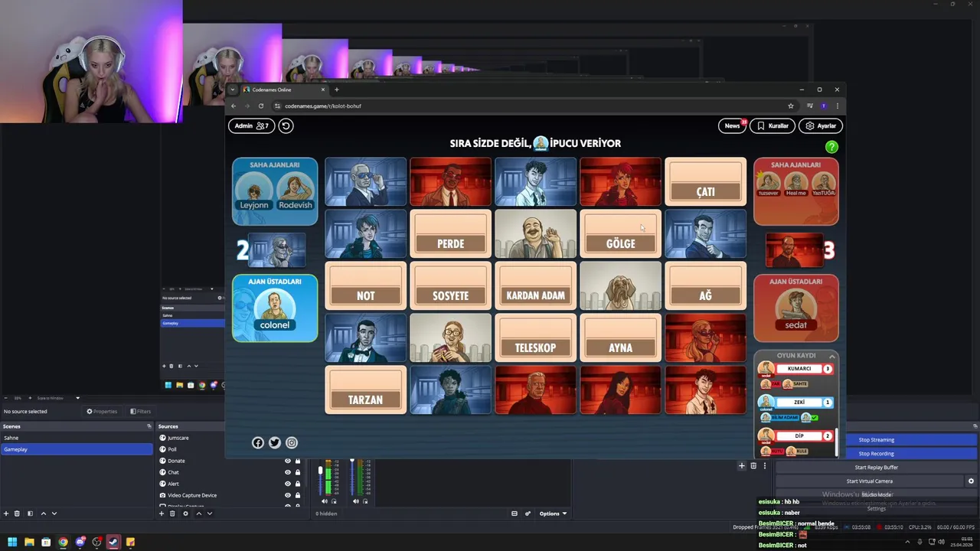Screen dimensions: 980x551
Task: Move source down in Sources toolbar
Action: click(x=209, y=514)
